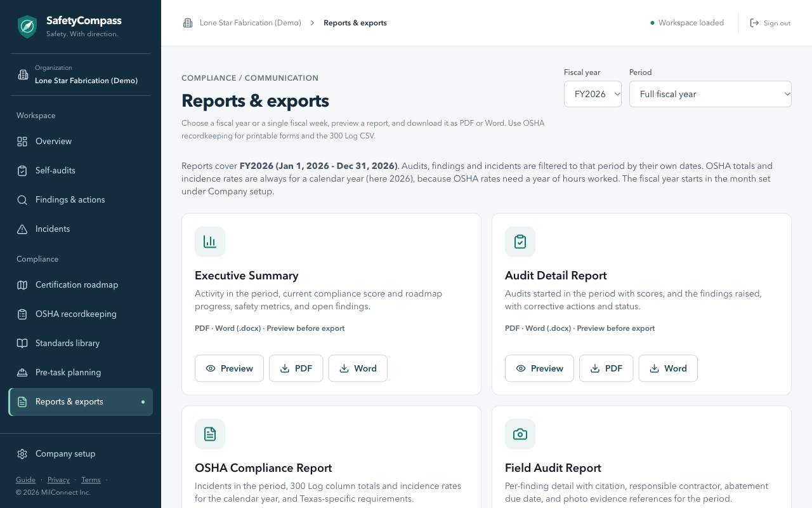The image size is (812, 508).
Task: Open Overview in the sidebar
Action: [81, 142]
